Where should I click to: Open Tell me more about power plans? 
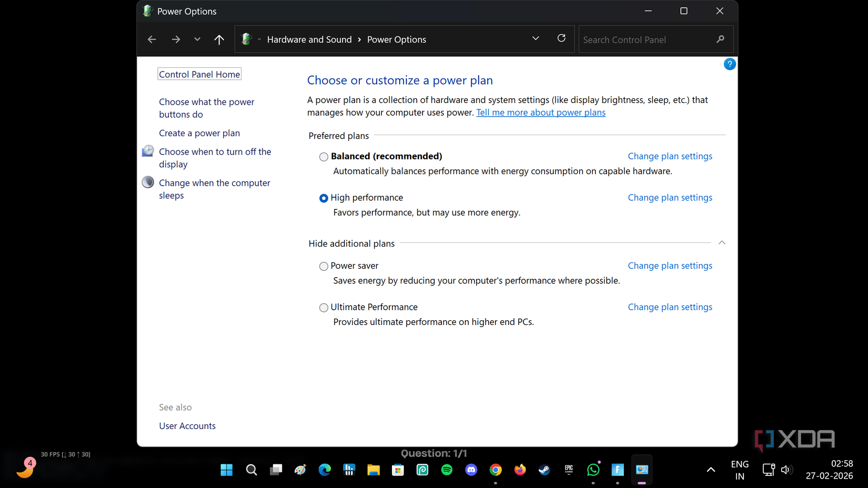click(541, 113)
